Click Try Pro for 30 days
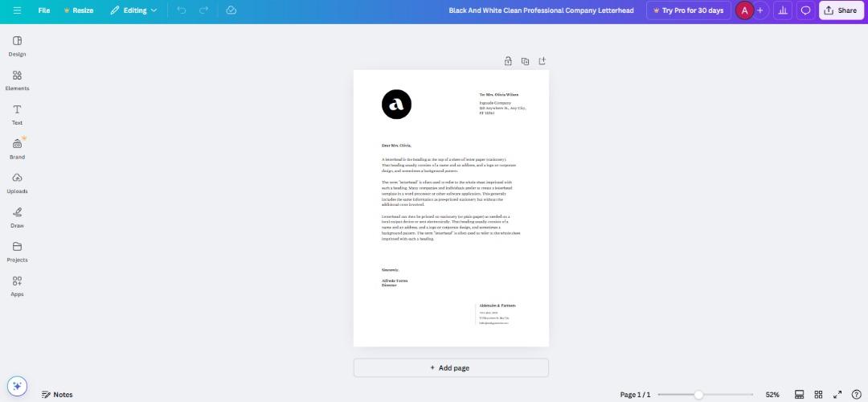Image resolution: width=868 pixels, height=402 pixels. pyautogui.click(x=688, y=10)
